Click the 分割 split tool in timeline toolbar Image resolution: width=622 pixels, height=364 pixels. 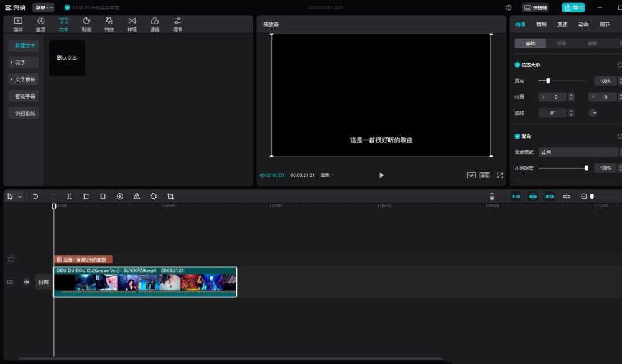pos(69,196)
